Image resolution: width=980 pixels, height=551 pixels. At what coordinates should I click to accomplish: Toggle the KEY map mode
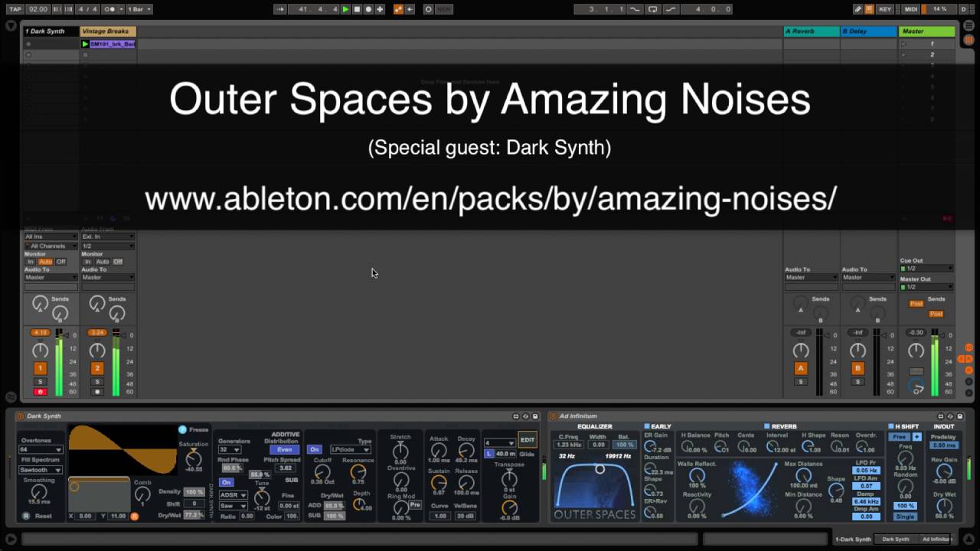point(885,9)
